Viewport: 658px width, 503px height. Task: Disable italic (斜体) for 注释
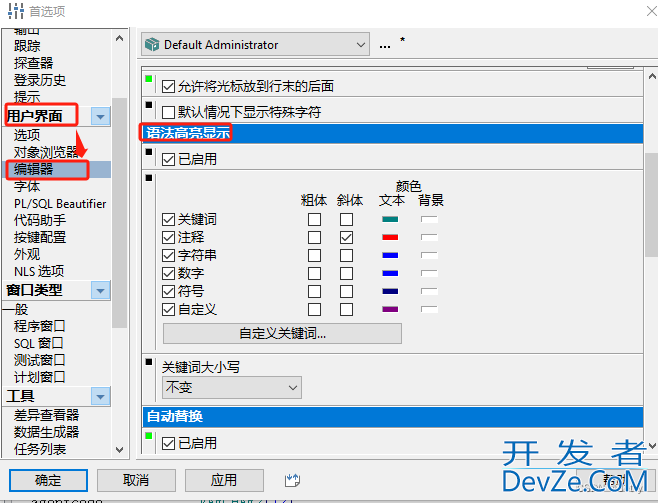(346, 237)
